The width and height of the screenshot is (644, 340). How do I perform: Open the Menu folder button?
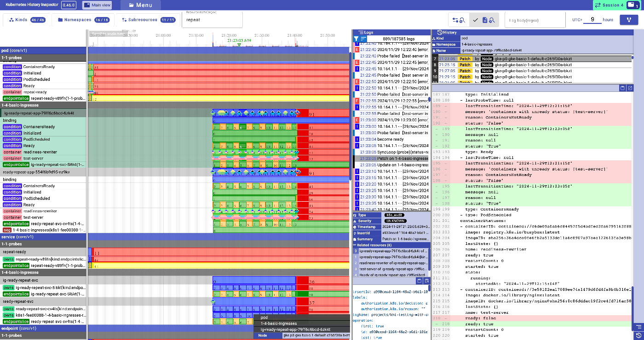point(140,5)
